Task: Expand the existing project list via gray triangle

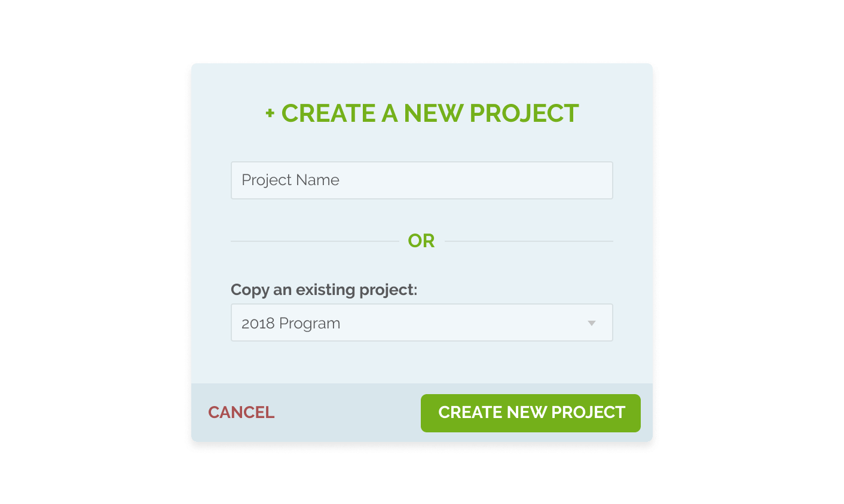Action: tap(592, 324)
